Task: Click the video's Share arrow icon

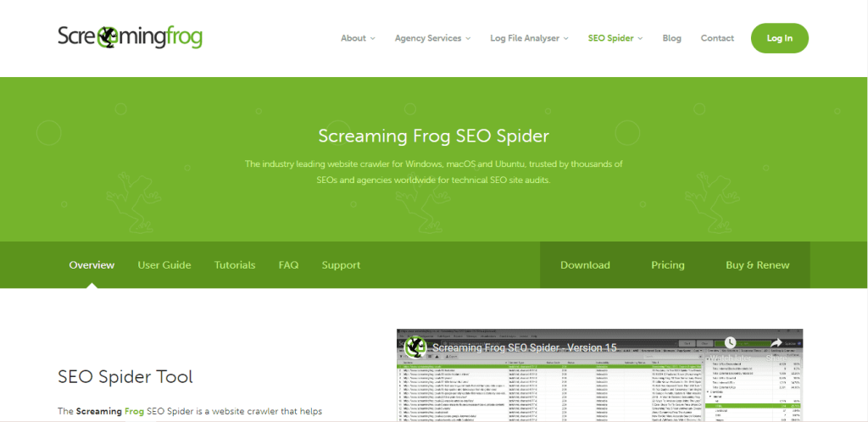Action: [x=776, y=343]
